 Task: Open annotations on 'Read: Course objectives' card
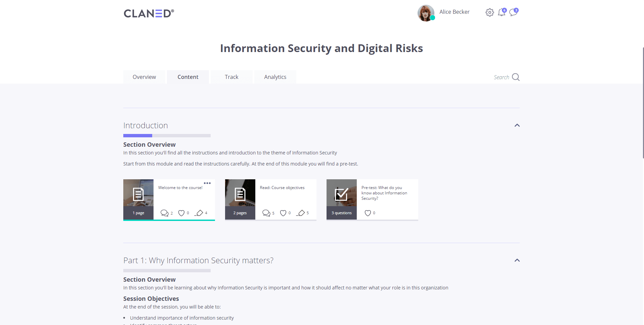click(x=301, y=213)
